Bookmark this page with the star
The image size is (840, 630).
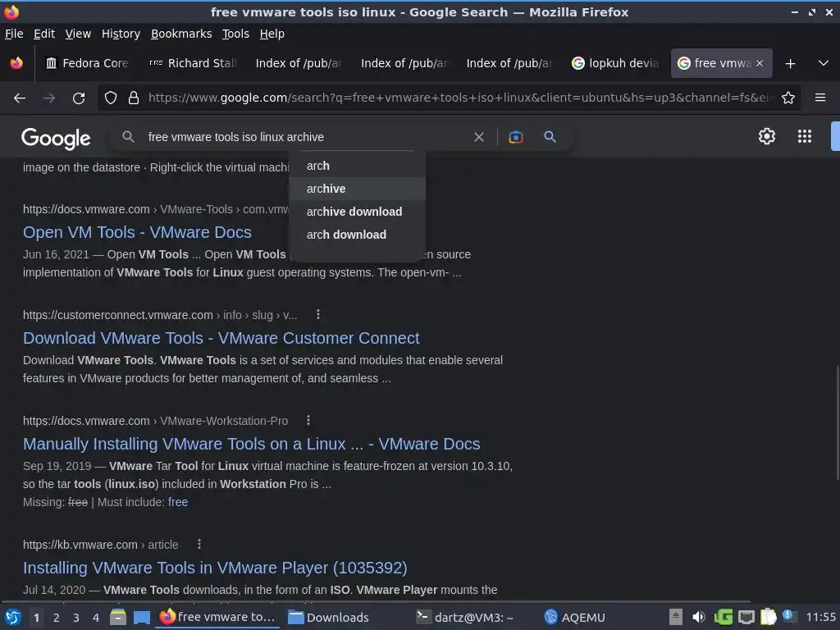click(788, 98)
